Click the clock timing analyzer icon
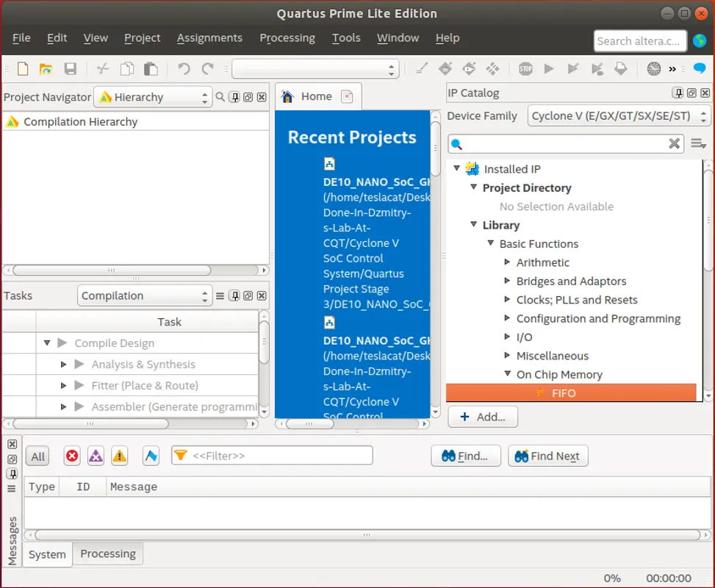 (x=653, y=69)
